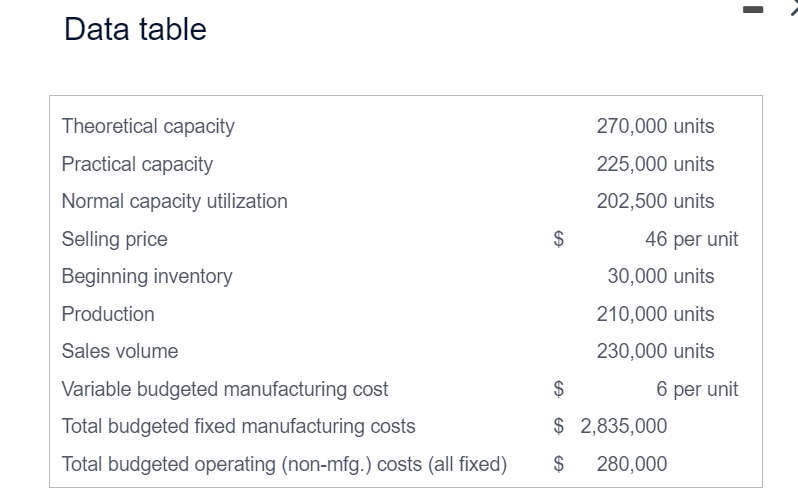
Task: Click the Data table heading
Action: (135, 29)
